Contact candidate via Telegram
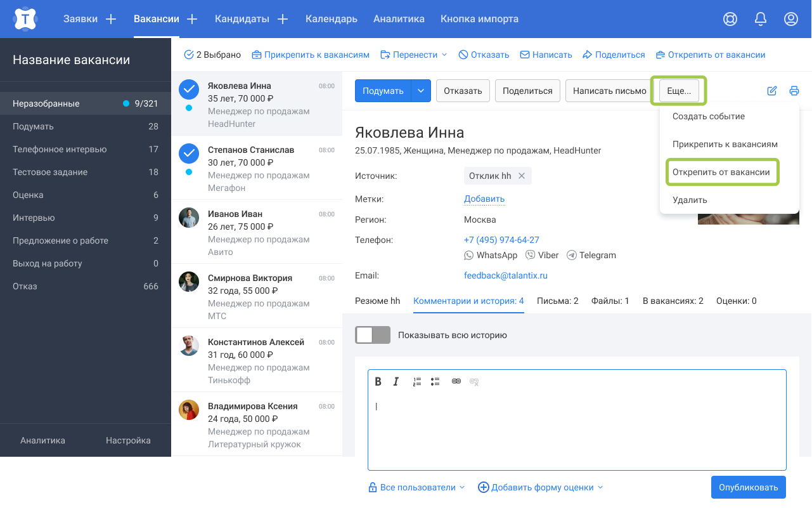Viewport: 812px width, 524px height. 591,255
